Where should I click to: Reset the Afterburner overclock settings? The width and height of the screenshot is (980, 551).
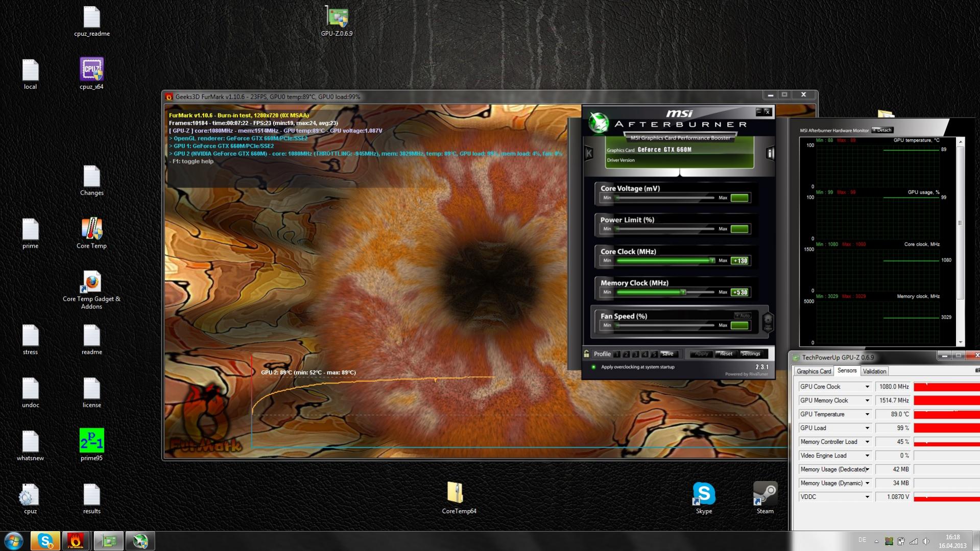pos(726,354)
